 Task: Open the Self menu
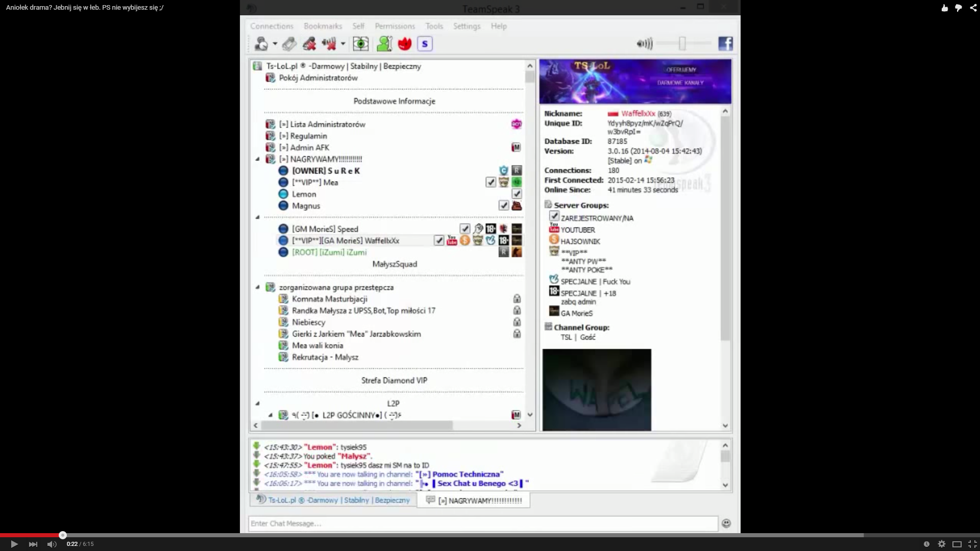[358, 26]
